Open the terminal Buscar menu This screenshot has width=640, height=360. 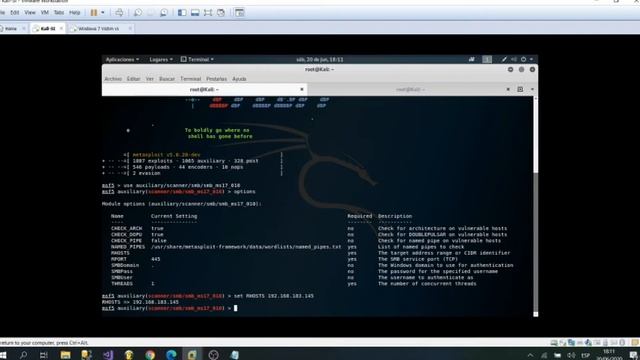click(x=167, y=79)
